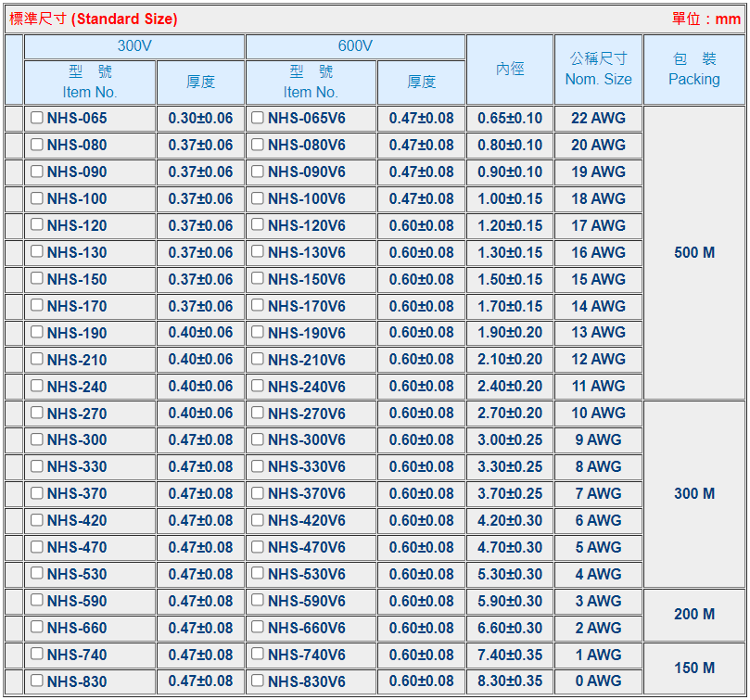This screenshot has width=750, height=700.
Task: Click the 300V column header
Action: tap(134, 46)
